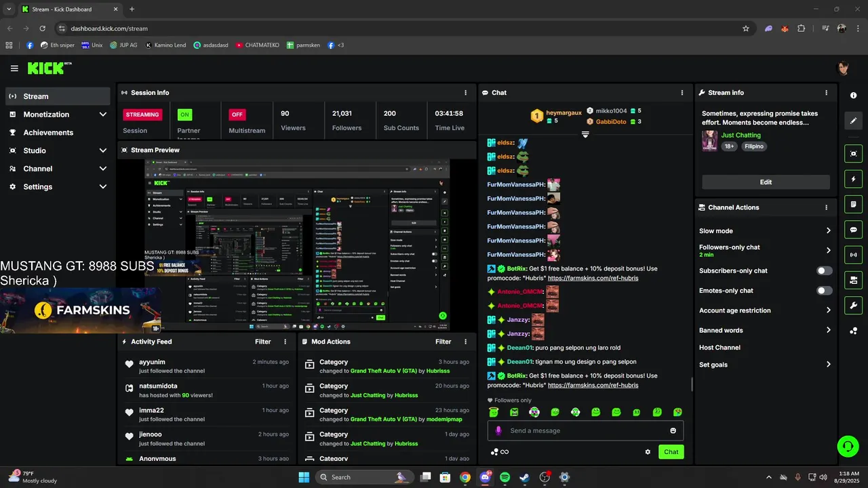Open the Chrome extensions puzzle icon

coord(802,28)
